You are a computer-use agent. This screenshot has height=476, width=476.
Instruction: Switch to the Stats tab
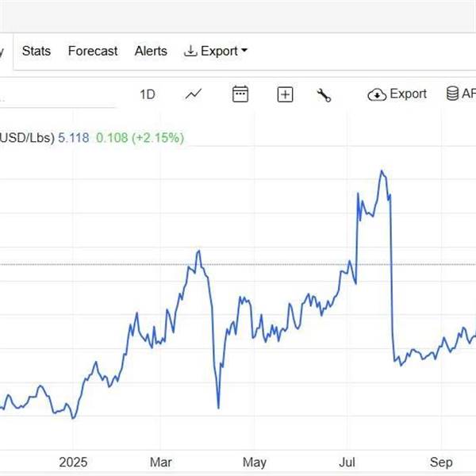36,51
